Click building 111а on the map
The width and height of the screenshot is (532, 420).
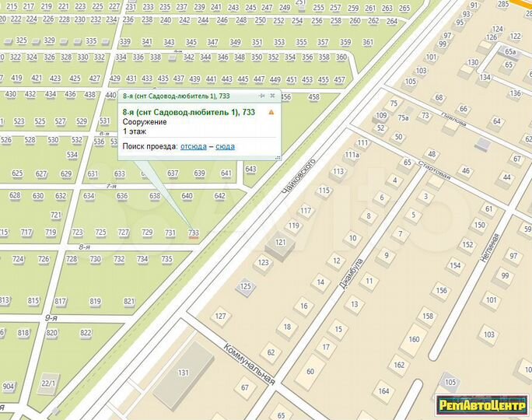(x=352, y=156)
